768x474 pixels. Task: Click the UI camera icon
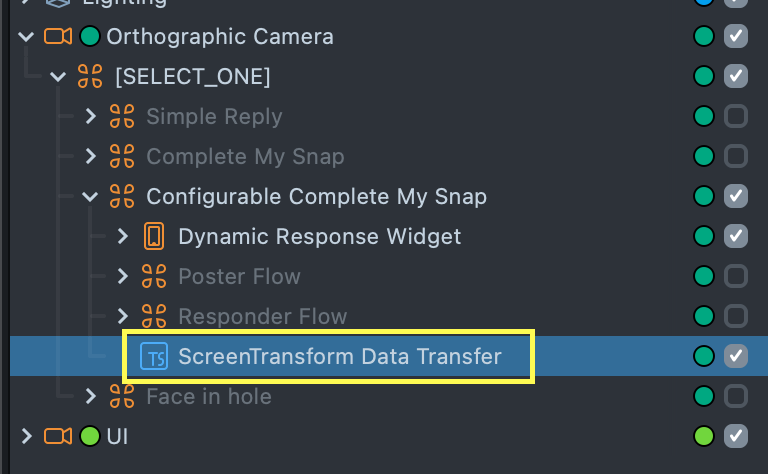point(58,436)
